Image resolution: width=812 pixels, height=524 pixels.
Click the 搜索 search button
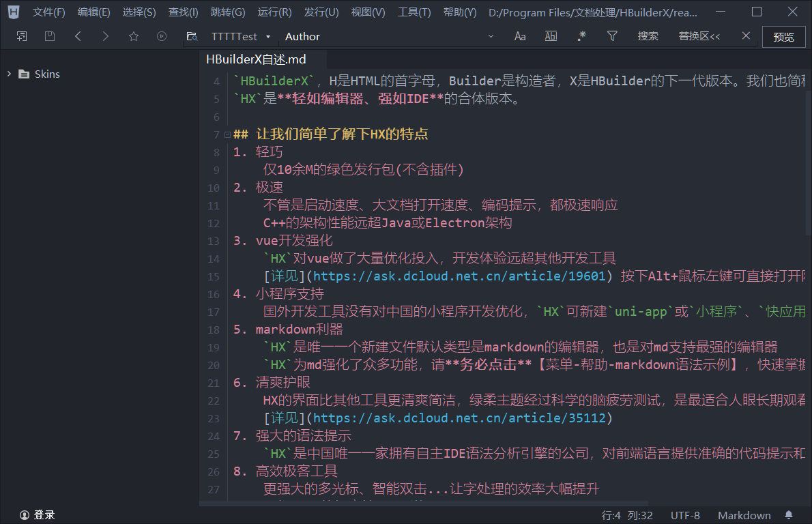tap(648, 36)
